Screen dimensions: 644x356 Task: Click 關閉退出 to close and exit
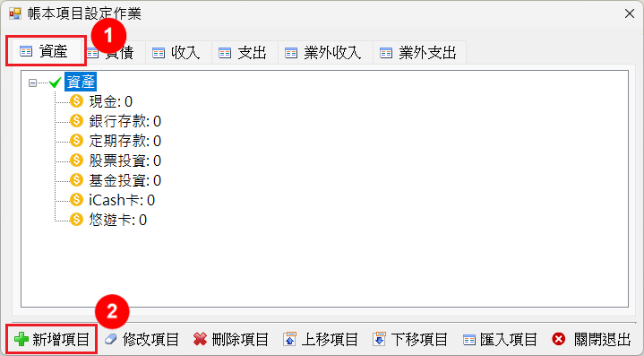tap(591, 339)
